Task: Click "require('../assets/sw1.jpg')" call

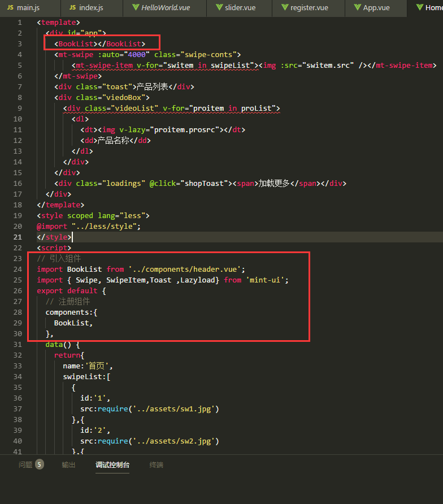Action: coord(158,409)
